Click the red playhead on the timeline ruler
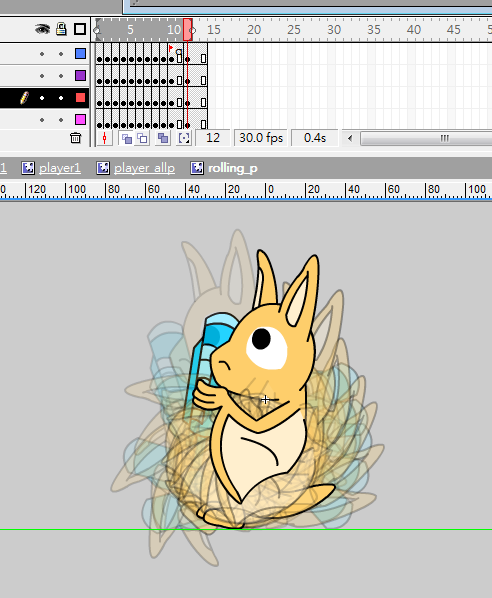This screenshot has height=598, width=492. pos(187,29)
